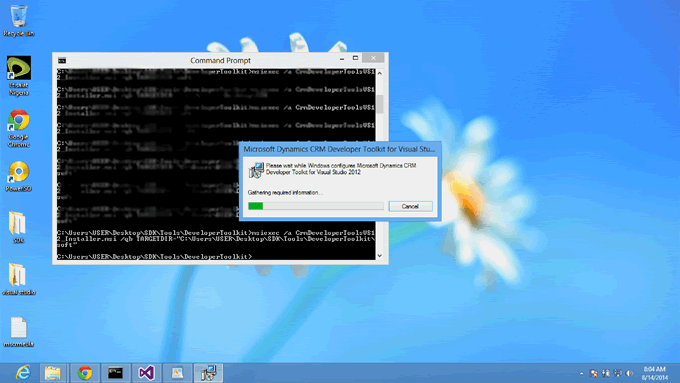Select the PowerISO desktop shortcut
Image resolution: width=680 pixels, height=383 pixels.
(18, 176)
